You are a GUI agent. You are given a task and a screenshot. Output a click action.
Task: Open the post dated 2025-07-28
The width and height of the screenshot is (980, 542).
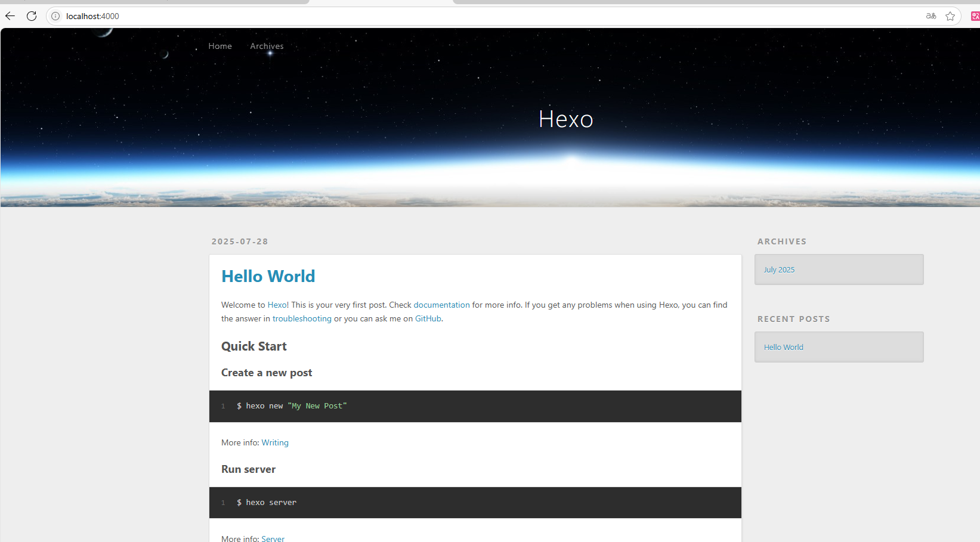(240, 241)
